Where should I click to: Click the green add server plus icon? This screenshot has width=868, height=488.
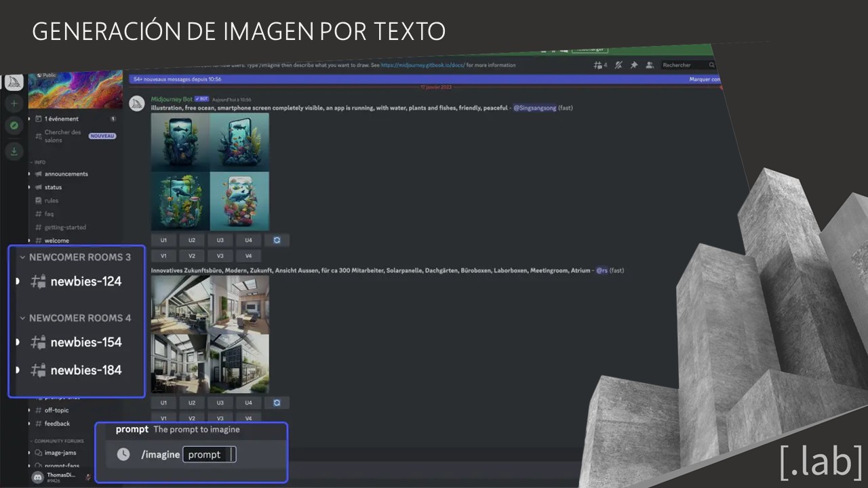tap(14, 104)
